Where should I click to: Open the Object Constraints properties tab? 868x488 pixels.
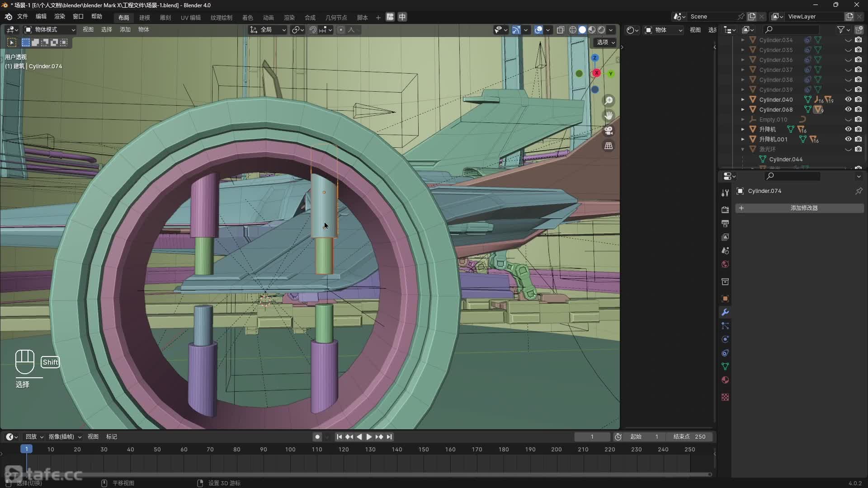(x=725, y=353)
